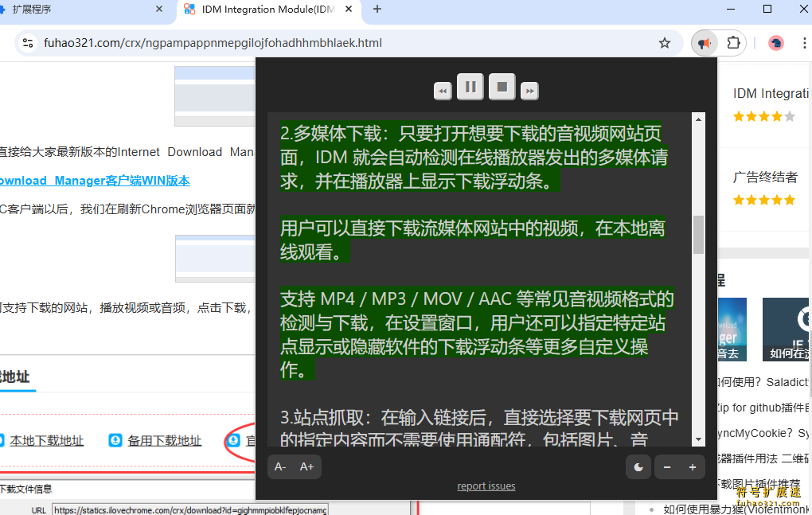Screen dimensions: 812x515
Task: Click the paragraph starting 支持 MP4 / MP3
Action: point(477,334)
